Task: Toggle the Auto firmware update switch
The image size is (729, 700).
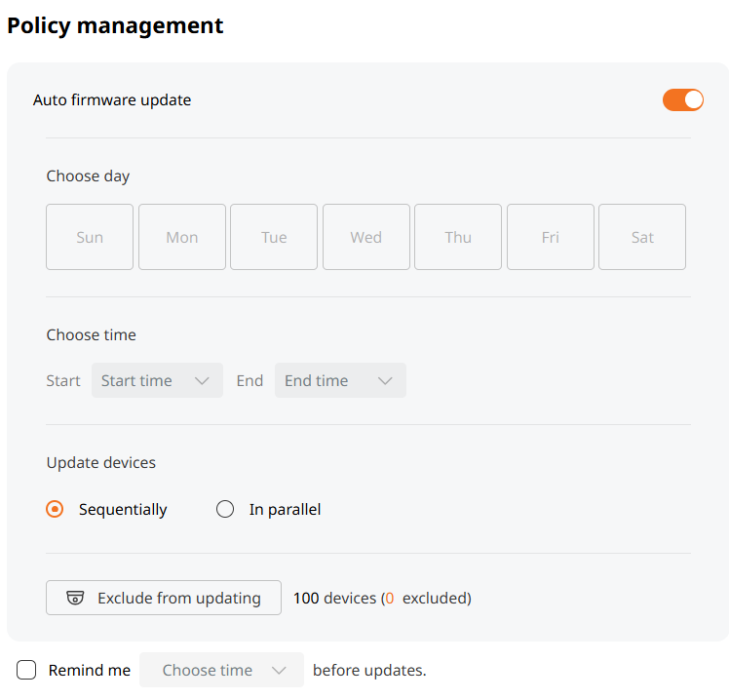Action: coord(682,99)
